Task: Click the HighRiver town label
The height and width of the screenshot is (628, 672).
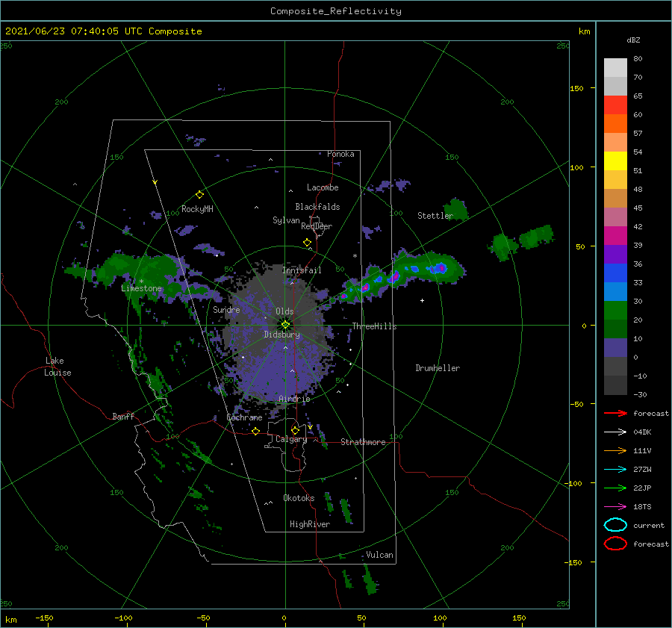Action: (x=310, y=524)
